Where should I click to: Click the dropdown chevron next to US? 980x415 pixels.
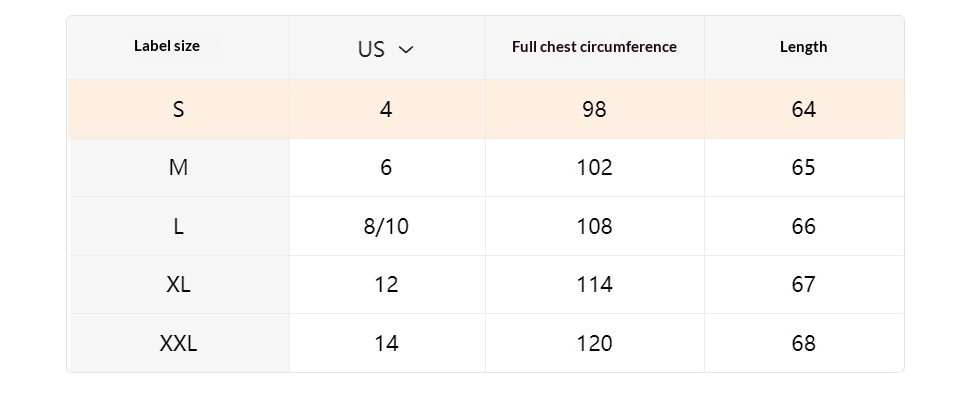point(406,50)
